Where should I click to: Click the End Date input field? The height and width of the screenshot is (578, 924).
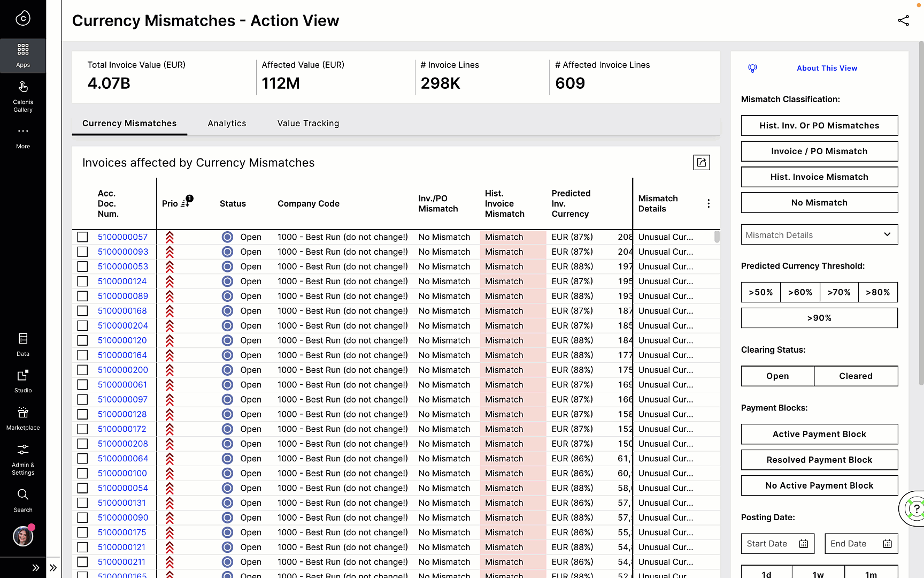point(861,544)
